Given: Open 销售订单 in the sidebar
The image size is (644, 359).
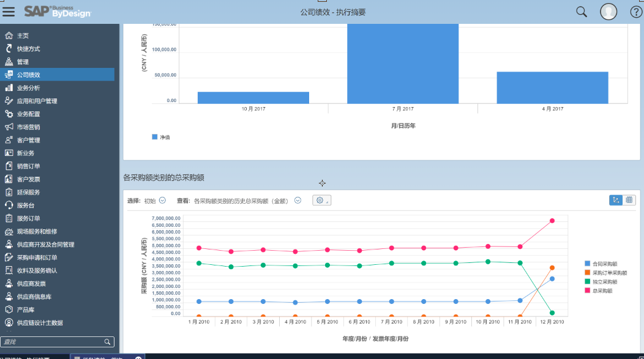Looking at the screenshot, I should (x=28, y=166).
